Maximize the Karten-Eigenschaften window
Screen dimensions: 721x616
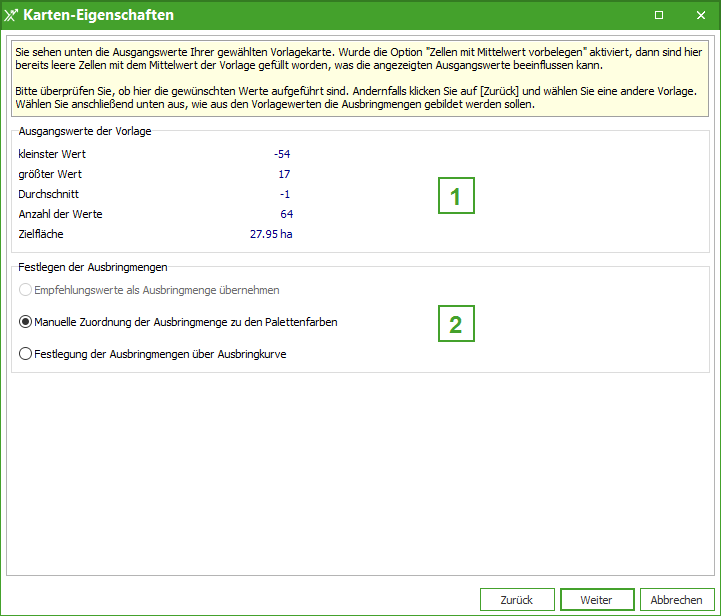[x=659, y=15]
